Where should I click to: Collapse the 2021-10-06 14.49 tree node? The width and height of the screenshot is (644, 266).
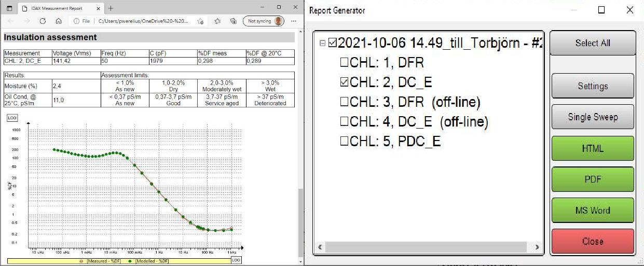323,44
